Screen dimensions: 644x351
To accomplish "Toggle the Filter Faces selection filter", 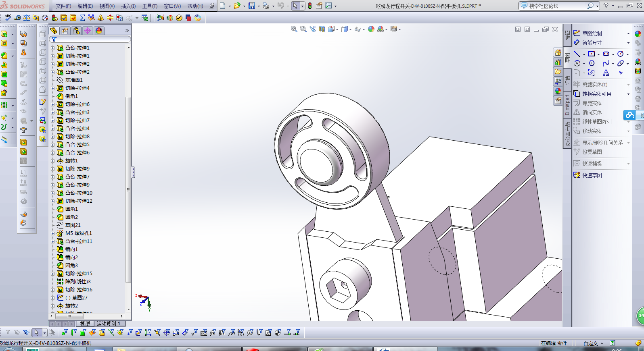I will coord(83,332).
